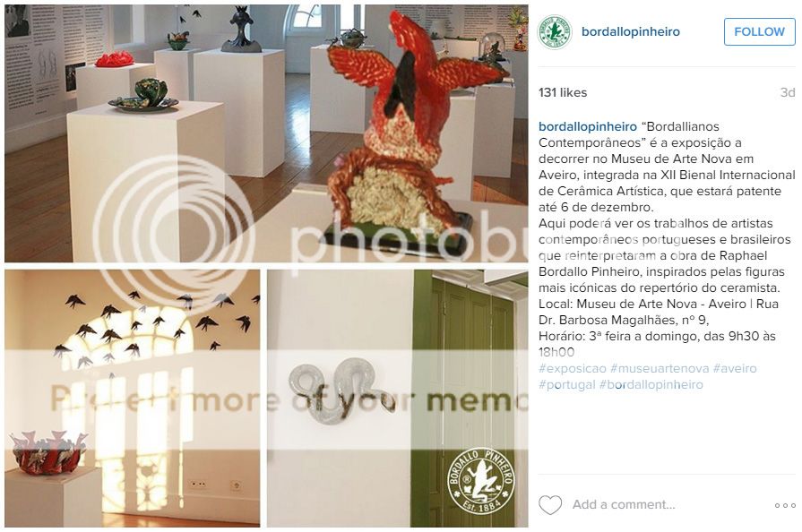Open the #aveiro hashtag
This screenshot has width=802, height=532.
point(735,368)
